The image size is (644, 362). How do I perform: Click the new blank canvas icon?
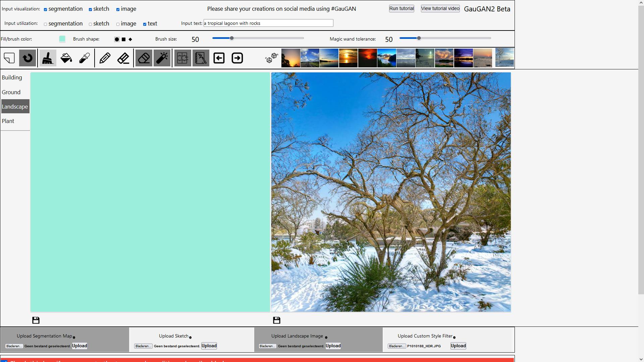[x=9, y=58]
